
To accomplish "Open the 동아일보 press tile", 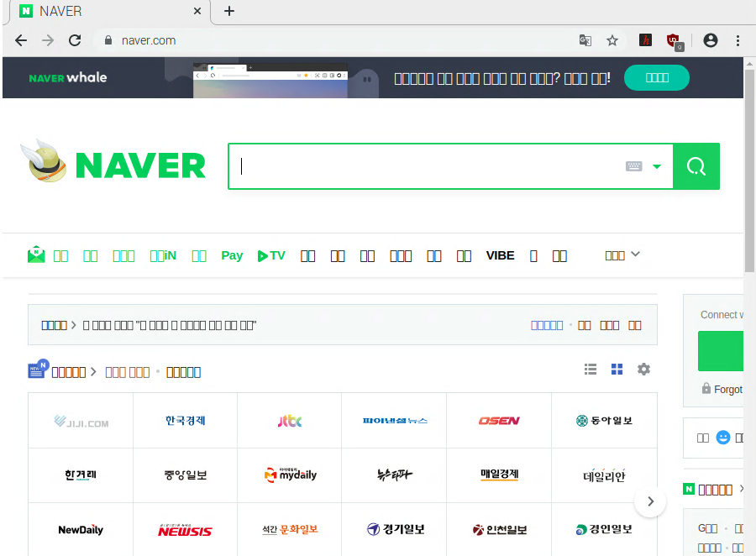I will pos(604,421).
